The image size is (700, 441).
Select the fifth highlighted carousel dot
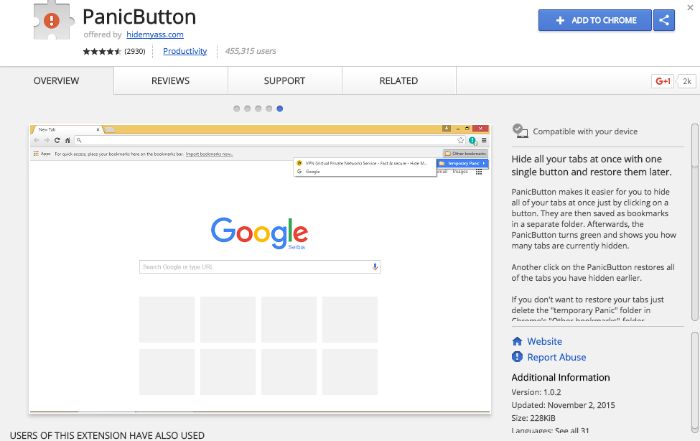click(279, 108)
